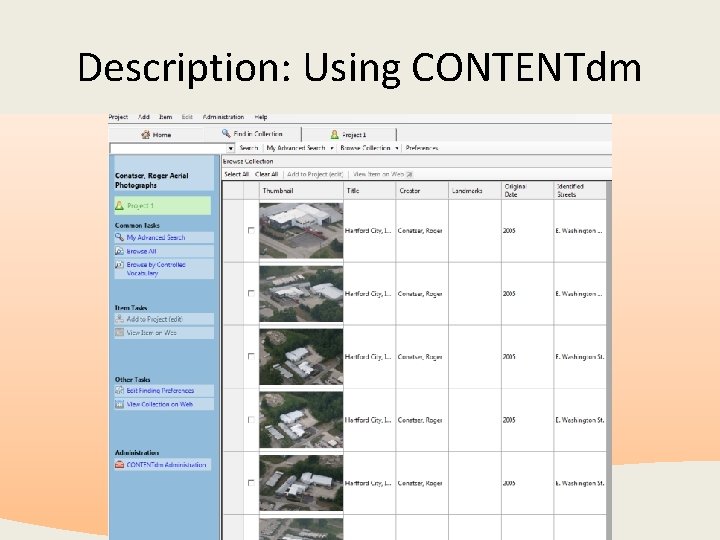Click the Project 1 tab icon

[334, 135]
